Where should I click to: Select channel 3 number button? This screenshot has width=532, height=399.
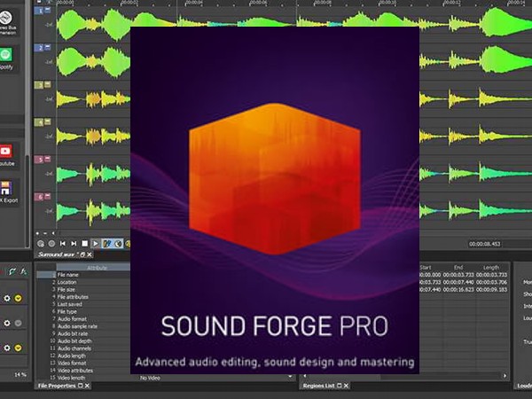[39, 85]
